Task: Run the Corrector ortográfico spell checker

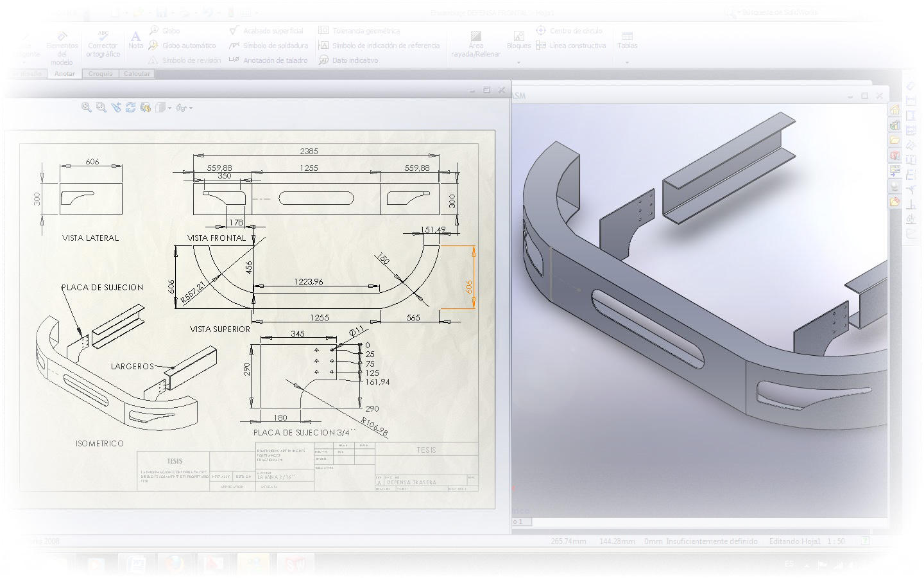Action: click(103, 44)
